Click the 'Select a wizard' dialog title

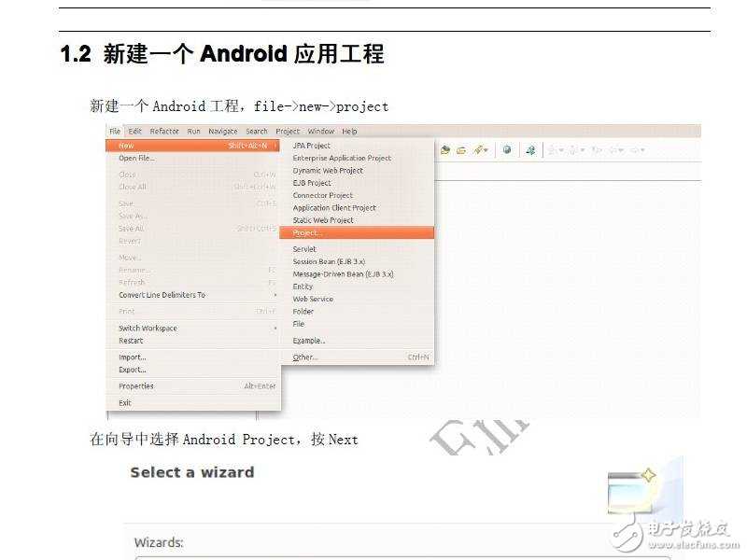click(x=192, y=472)
